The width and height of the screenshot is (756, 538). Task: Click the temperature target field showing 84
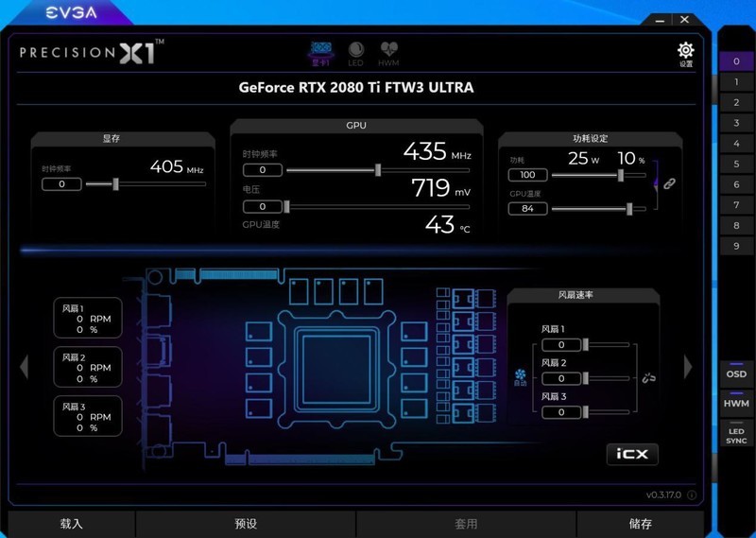[528, 209]
